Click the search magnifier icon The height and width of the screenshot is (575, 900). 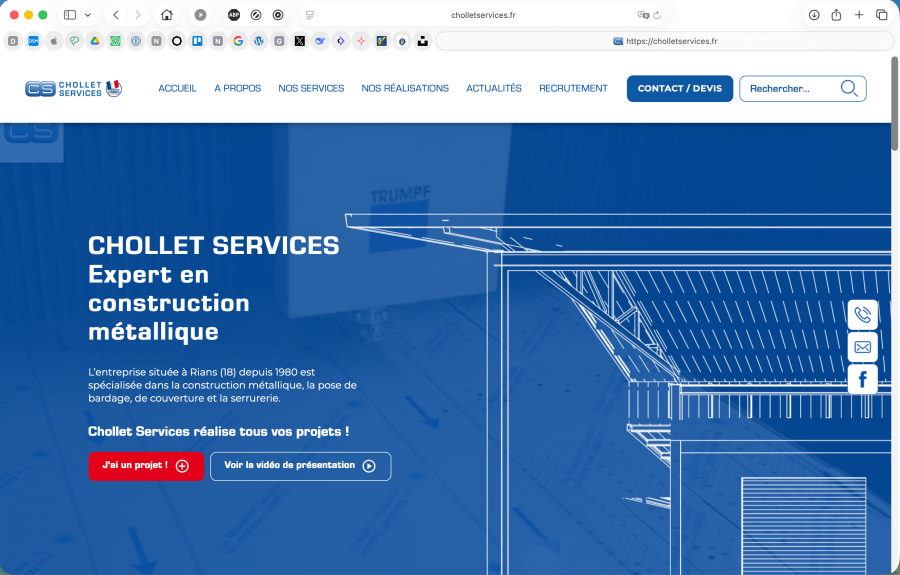[849, 88]
